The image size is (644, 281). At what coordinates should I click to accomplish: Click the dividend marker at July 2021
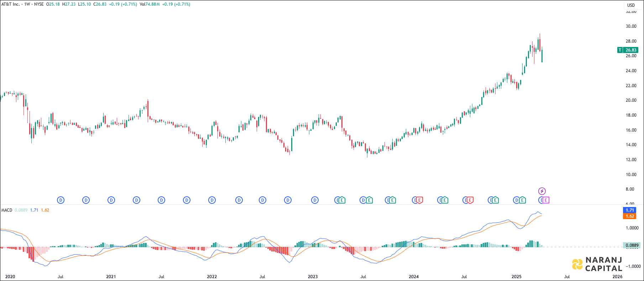pyautogui.click(x=162, y=200)
